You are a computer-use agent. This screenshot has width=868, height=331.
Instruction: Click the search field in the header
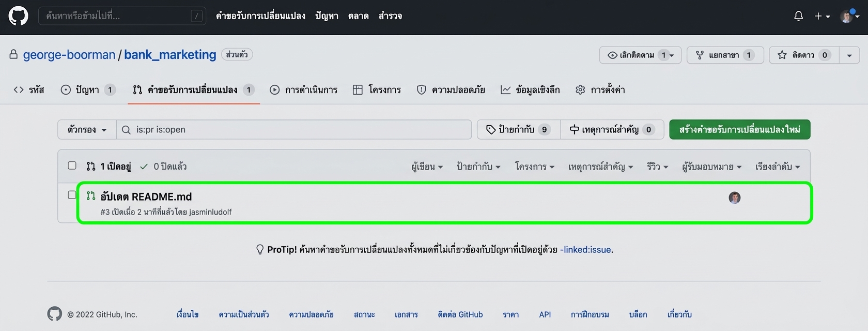coord(122,16)
